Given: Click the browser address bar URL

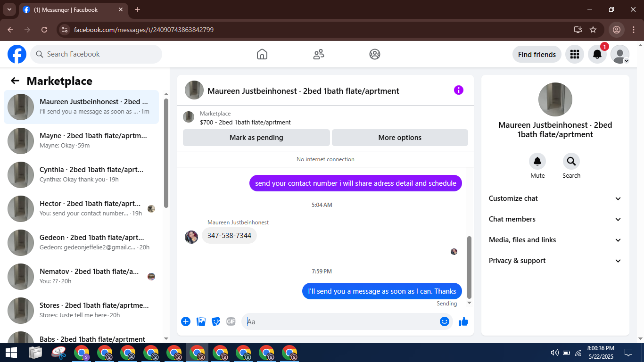Looking at the screenshot, I should click(x=144, y=30).
